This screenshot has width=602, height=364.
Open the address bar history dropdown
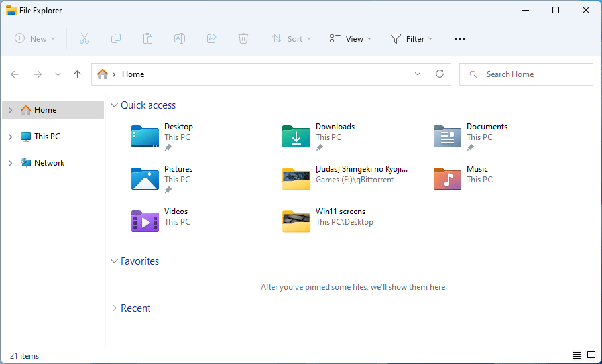pyautogui.click(x=418, y=74)
